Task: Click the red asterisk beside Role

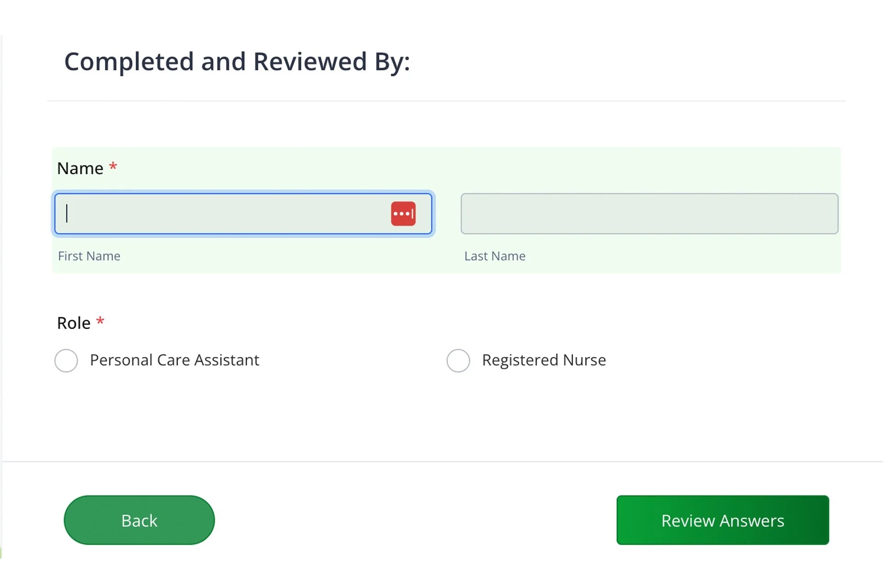Action: (x=100, y=321)
